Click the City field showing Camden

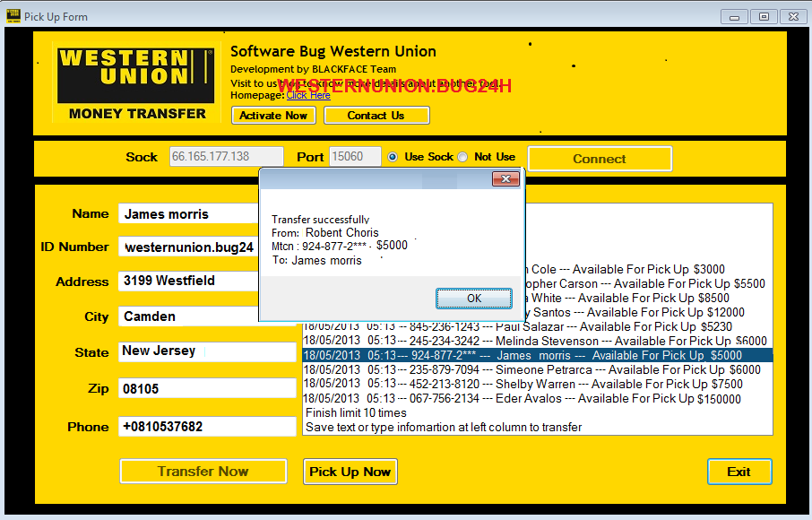pyautogui.click(x=188, y=316)
